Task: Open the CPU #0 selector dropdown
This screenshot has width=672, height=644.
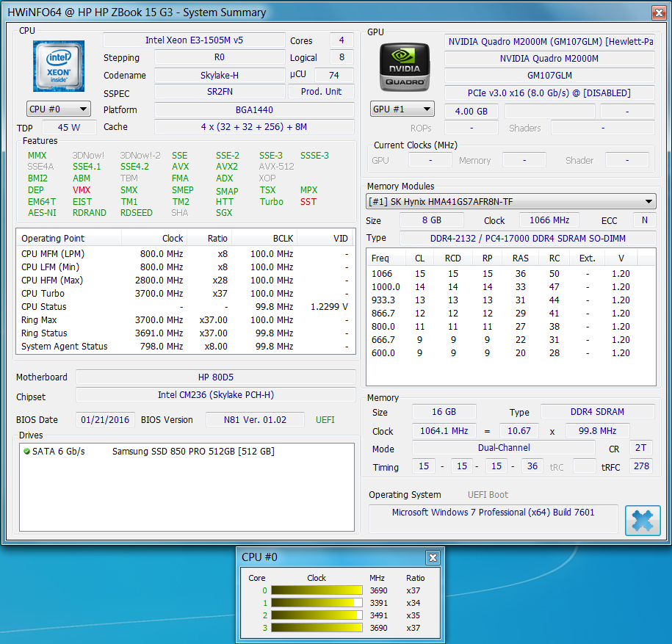Action: (59, 109)
